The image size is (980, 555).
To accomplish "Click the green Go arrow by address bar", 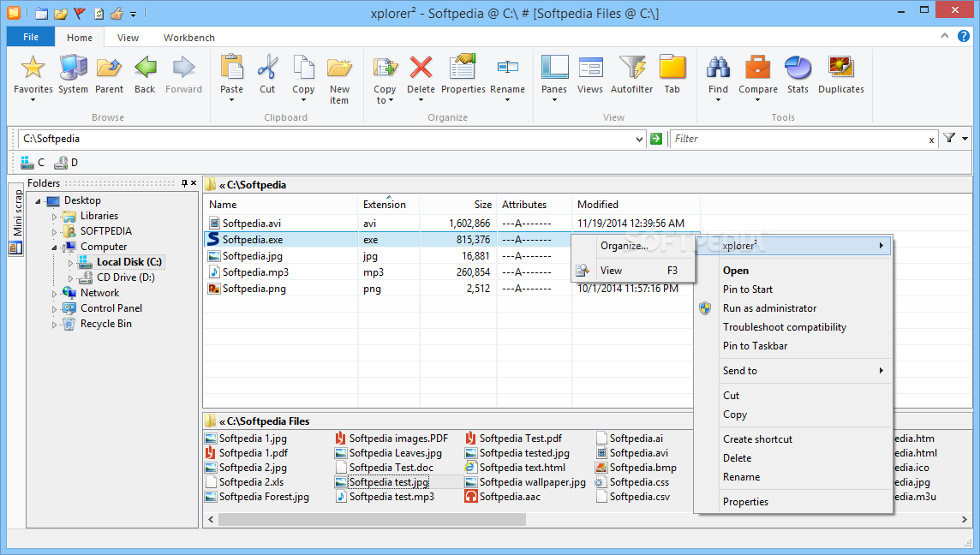I will pyautogui.click(x=655, y=139).
